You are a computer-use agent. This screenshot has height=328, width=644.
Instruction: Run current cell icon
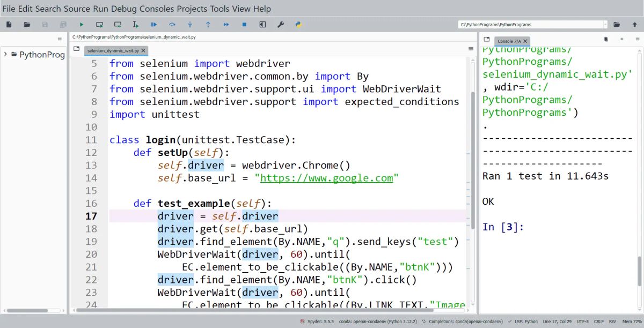point(100,25)
